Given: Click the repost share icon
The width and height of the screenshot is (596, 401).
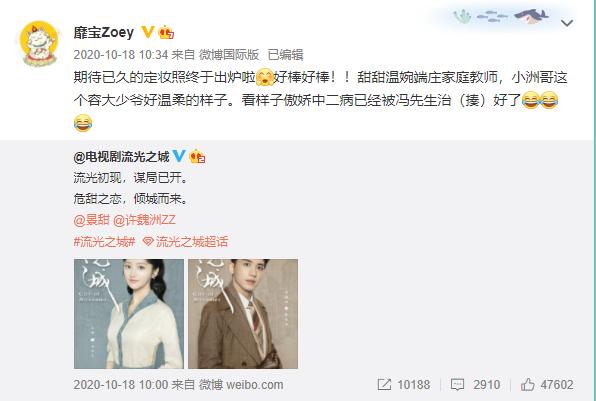Looking at the screenshot, I should coord(384,384).
